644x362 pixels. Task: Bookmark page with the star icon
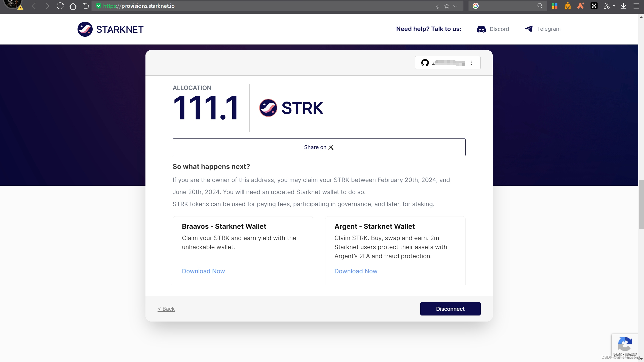click(x=447, y=6)
